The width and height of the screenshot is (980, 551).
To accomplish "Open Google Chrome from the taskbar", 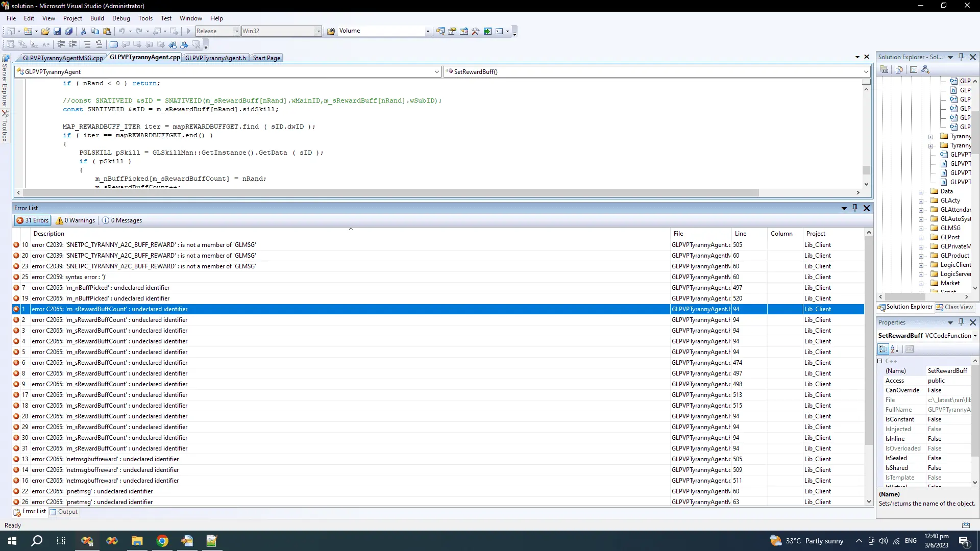I will [162, 541].
